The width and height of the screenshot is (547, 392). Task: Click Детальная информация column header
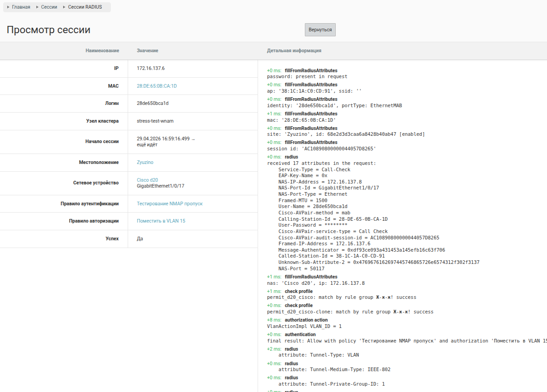coord(294,50)
